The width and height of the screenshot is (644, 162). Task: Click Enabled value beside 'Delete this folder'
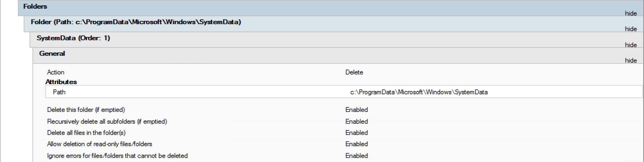click(x=356, y=110)
